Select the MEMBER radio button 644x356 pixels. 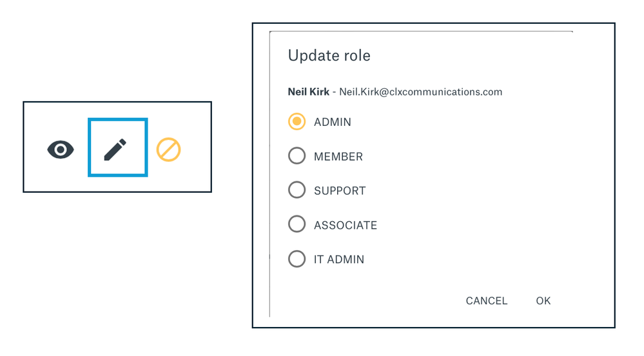(x=297, y=156)
